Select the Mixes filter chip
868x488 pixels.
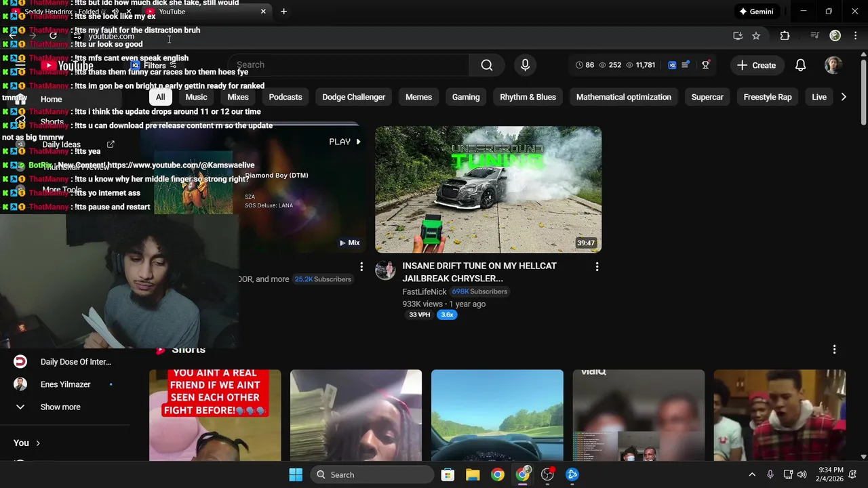(238, 97)
